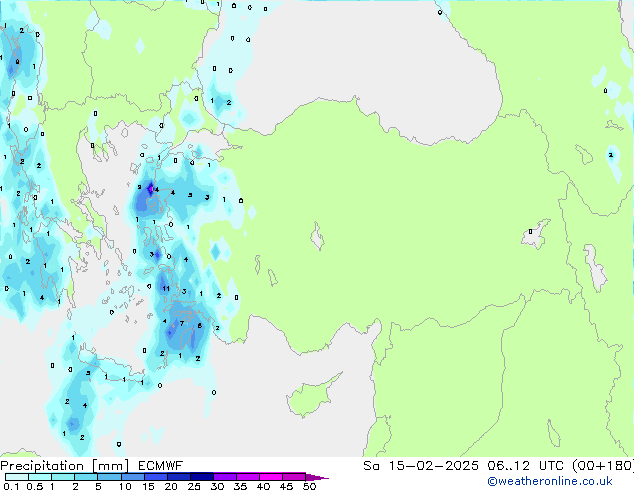Click the 'Precipitation' title text
Screen dimensions: 634x490
(42, 466)
